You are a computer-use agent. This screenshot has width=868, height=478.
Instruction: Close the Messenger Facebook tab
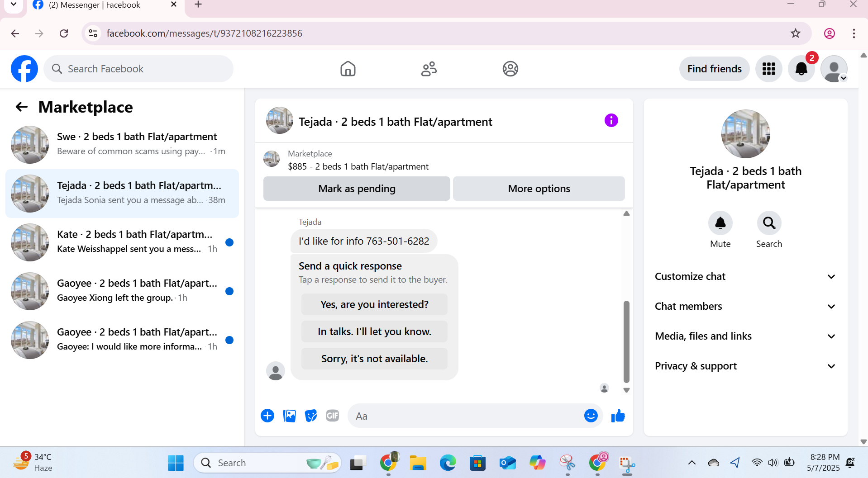point(173,5)
